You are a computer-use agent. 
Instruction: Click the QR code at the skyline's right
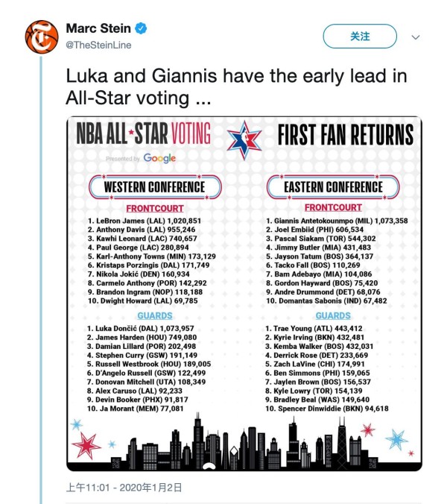[x=372, y=463]
